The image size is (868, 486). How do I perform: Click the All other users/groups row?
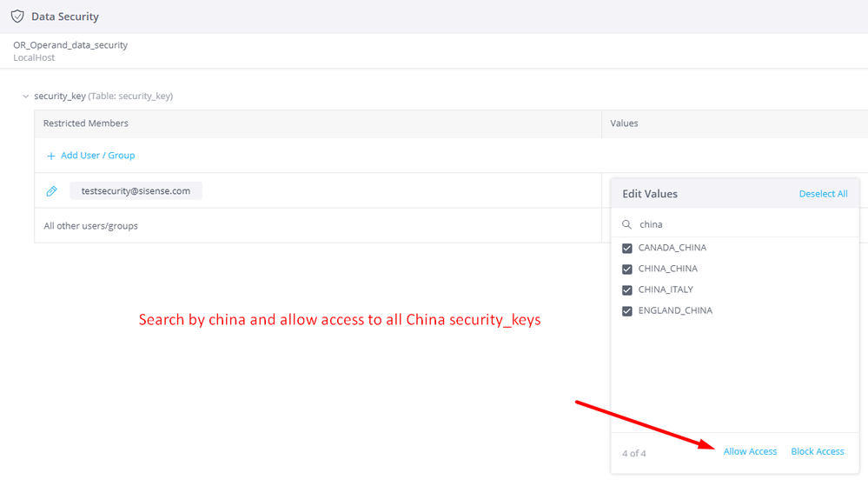click(x=91, y=226)
